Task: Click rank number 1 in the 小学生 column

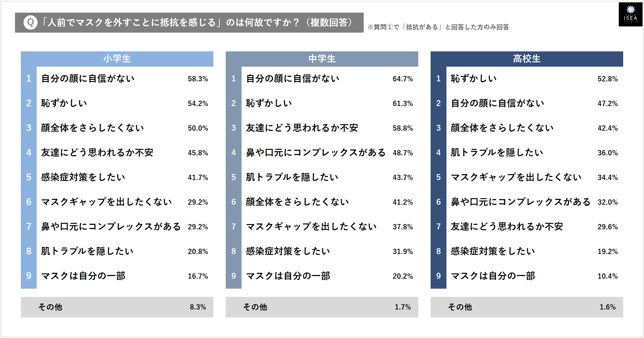Action: [x=28, y=78]
